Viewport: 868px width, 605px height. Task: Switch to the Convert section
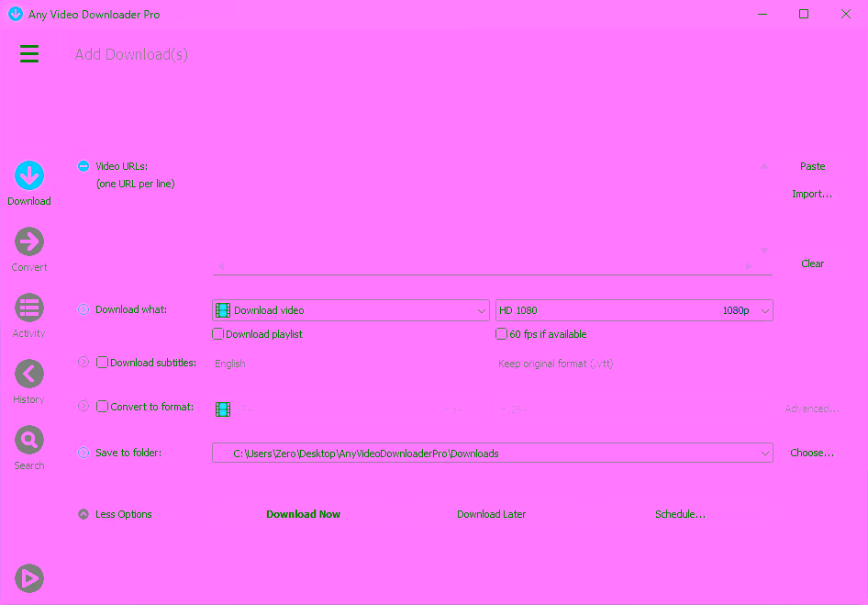click(x=29, y=250)
